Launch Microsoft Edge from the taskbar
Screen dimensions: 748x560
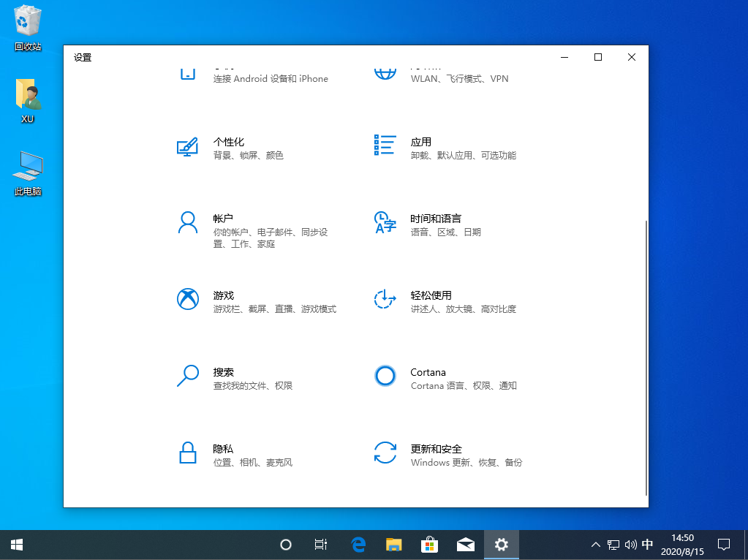tap(358, 545)
